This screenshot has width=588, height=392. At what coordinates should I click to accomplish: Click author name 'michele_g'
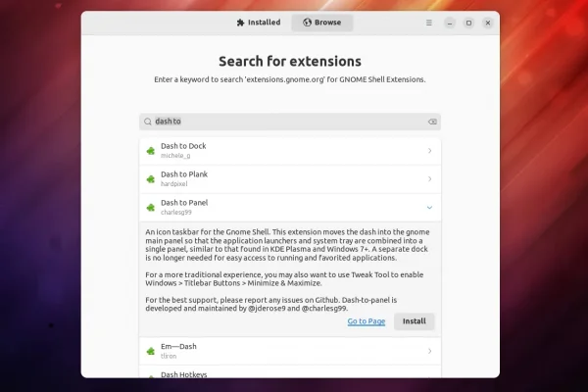(x=175, y=156)
